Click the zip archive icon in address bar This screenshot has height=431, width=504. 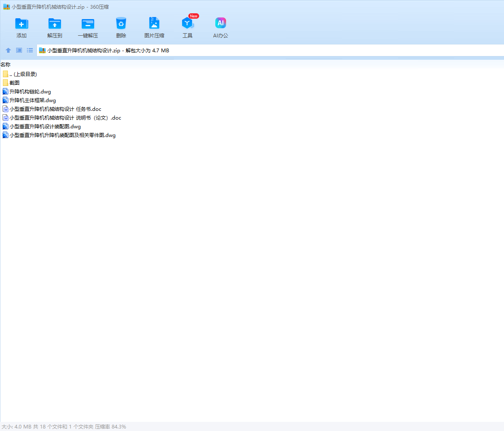[42, 51]
